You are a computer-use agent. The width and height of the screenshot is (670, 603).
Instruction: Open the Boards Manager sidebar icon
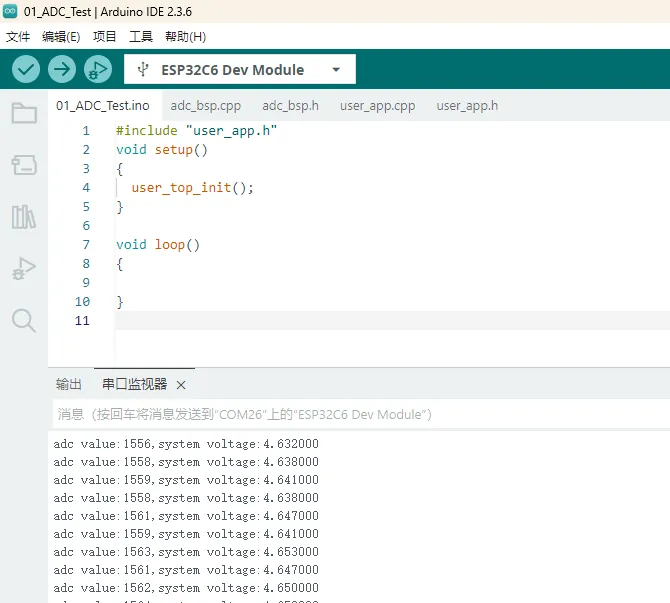tap(24, 164)
